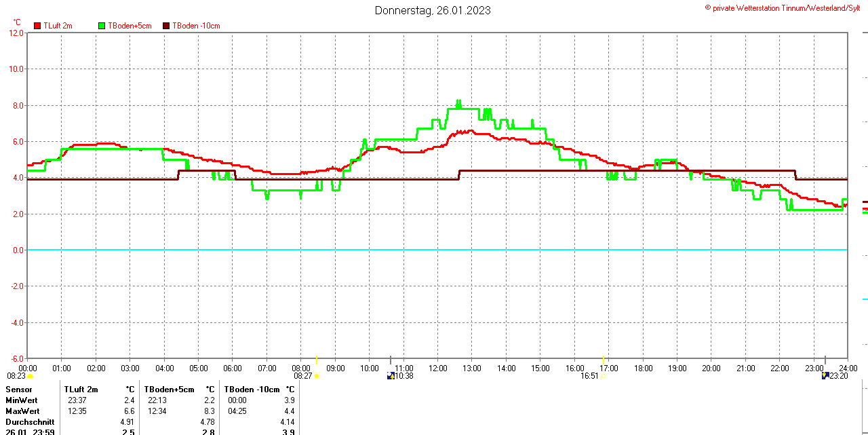This screenshot has width=868, height=435.
Task: Click the yellow sunrise tick on the time axis
Action: pyautogui.click(x=317, y=360)
